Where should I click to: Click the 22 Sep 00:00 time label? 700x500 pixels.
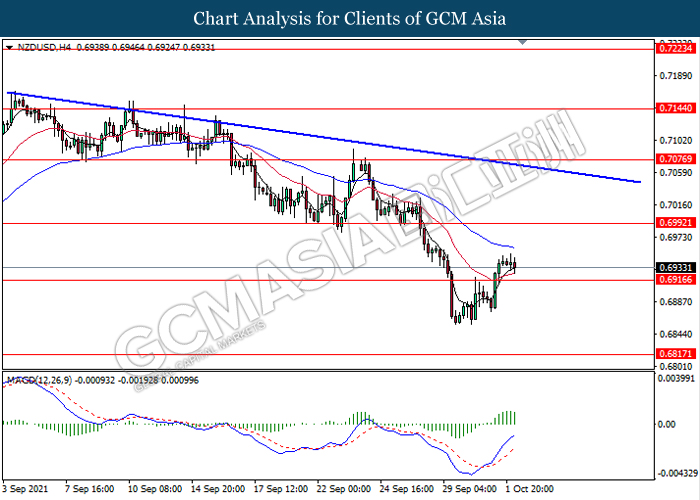344,489
